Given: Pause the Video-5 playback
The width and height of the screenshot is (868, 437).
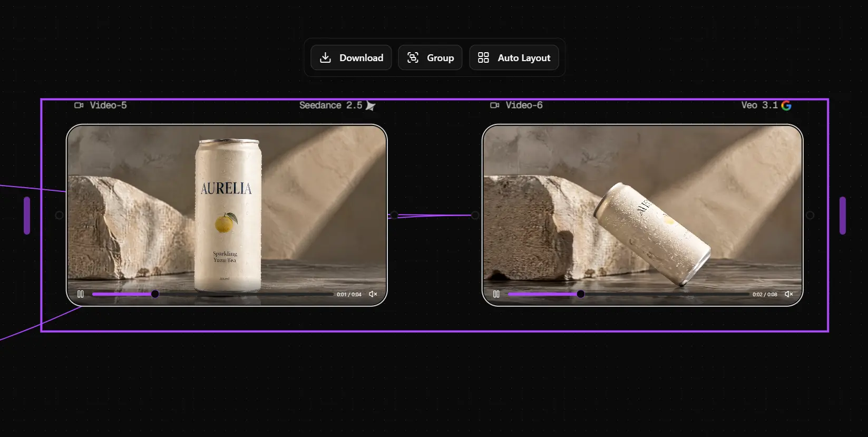Looking at the screenshot, I should (x=81, y=294).
